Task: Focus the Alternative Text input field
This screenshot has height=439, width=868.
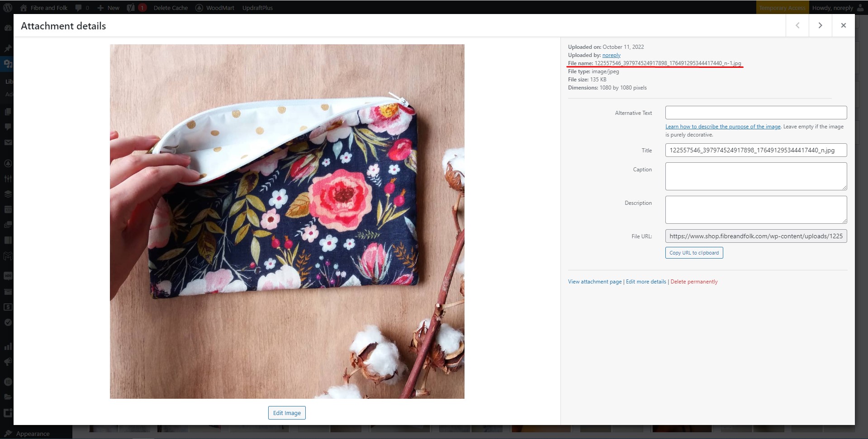Action: (x=756, y=113)
